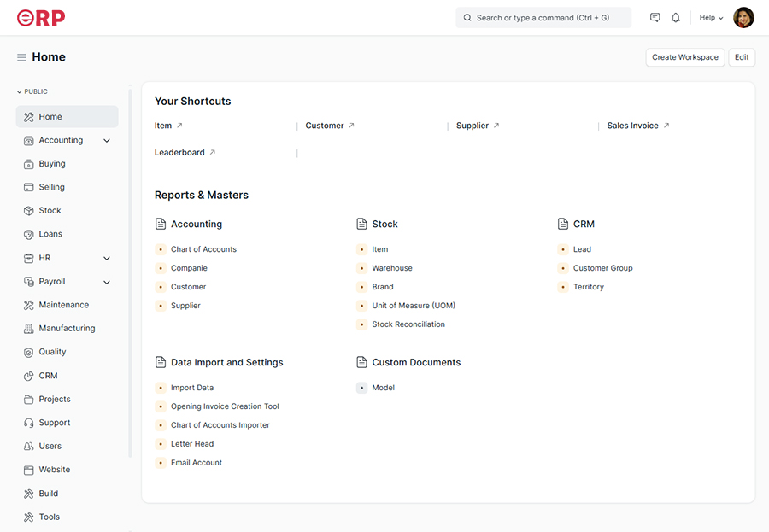The height and width of the screenshot is (532, 769).
Task: Expand the Payroll sidebar submenu chevron
Action: coord(107,282)
